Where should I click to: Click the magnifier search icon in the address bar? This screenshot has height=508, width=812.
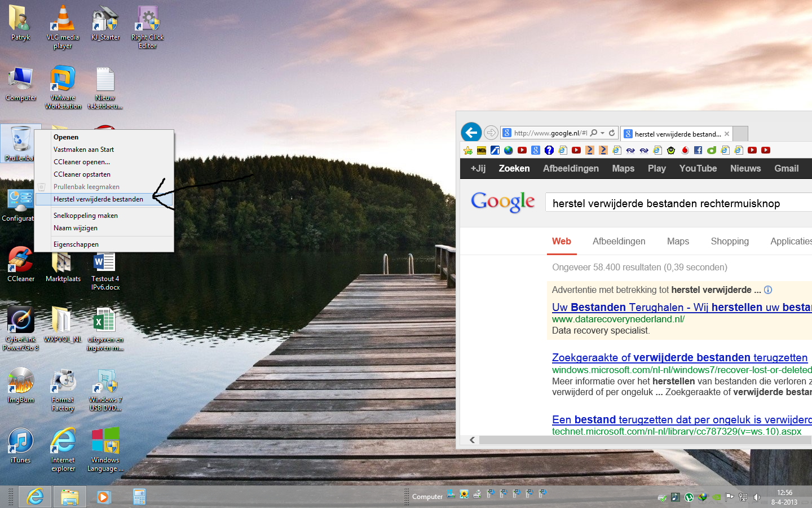click(594, 133)
